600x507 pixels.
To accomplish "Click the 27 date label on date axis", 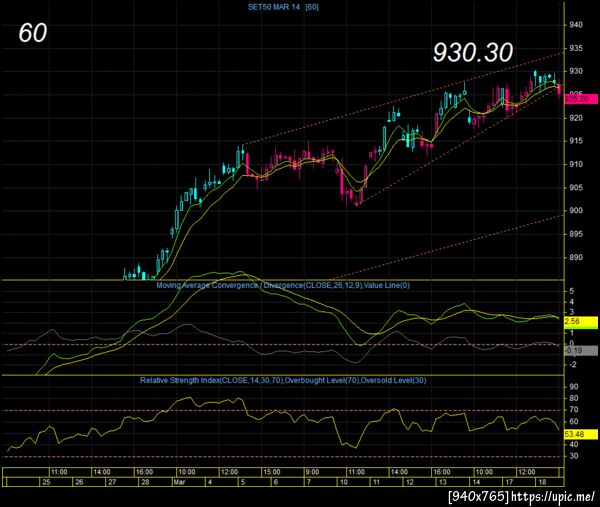I will 112,482.
